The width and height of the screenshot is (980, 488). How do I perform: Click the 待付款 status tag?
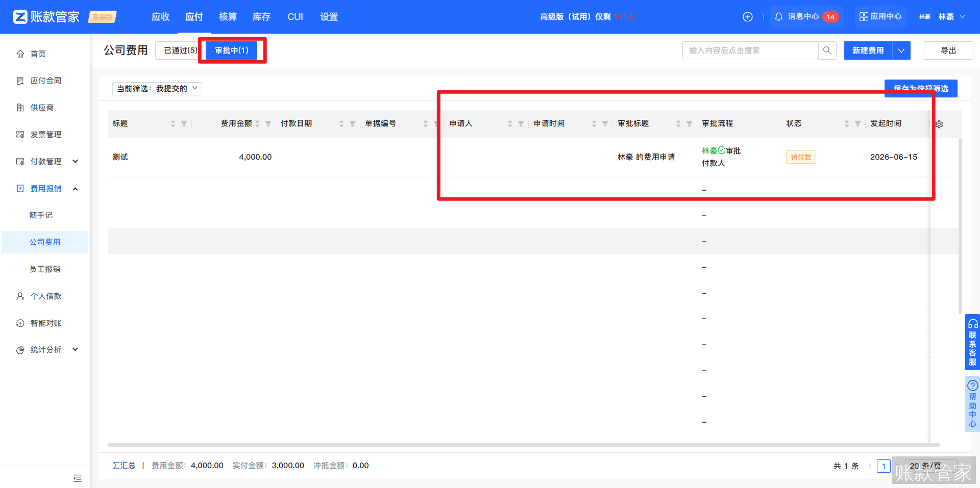[801, 157]
